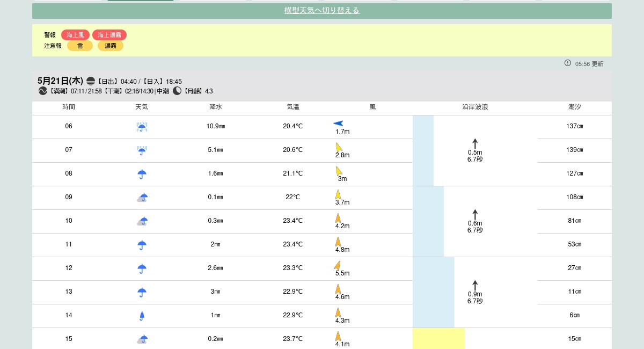The image size is (644, 349).
Task: Click blue wind arrow at 1.7m
Action: (x=338, y=123)
